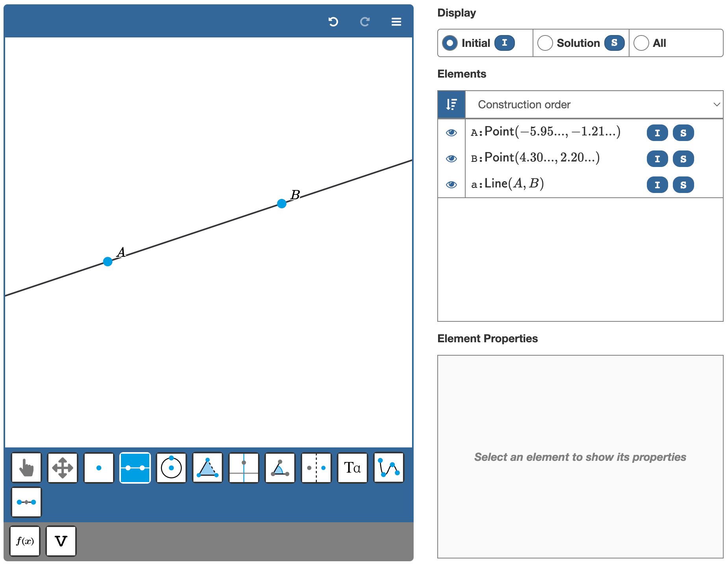Click point B on the canvas
The width and height of the screenshot is (728, 564).
point(282,204)
